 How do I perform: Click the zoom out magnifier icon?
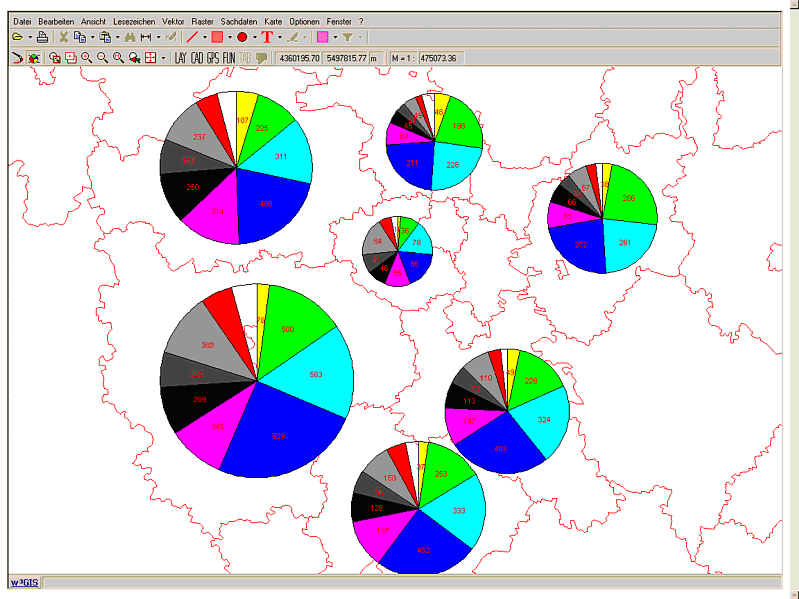point(103,58)
